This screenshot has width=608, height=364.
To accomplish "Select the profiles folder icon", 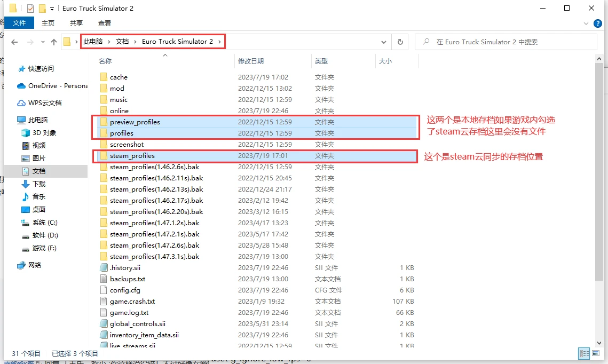I will [104, 133].
